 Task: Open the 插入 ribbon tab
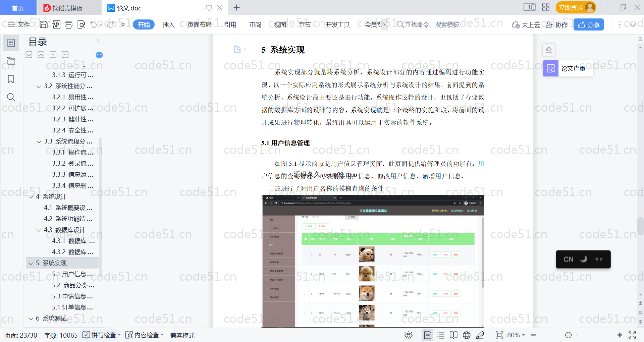pos(168,24)
